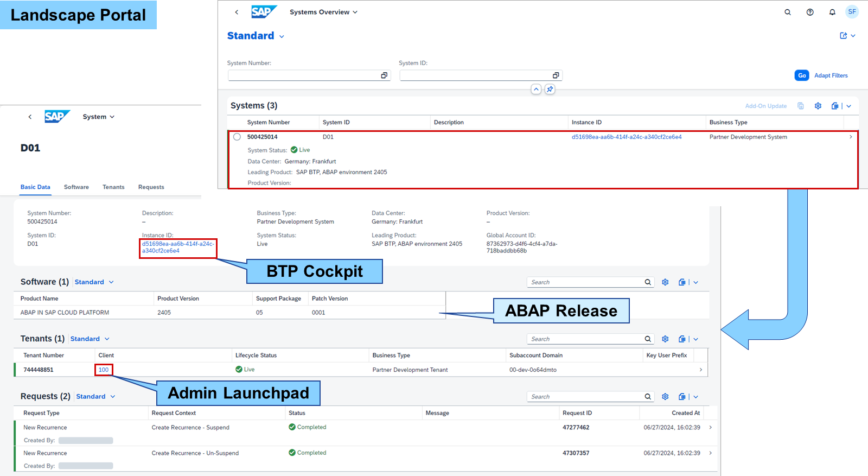Click the Go button

pos(802,75)
